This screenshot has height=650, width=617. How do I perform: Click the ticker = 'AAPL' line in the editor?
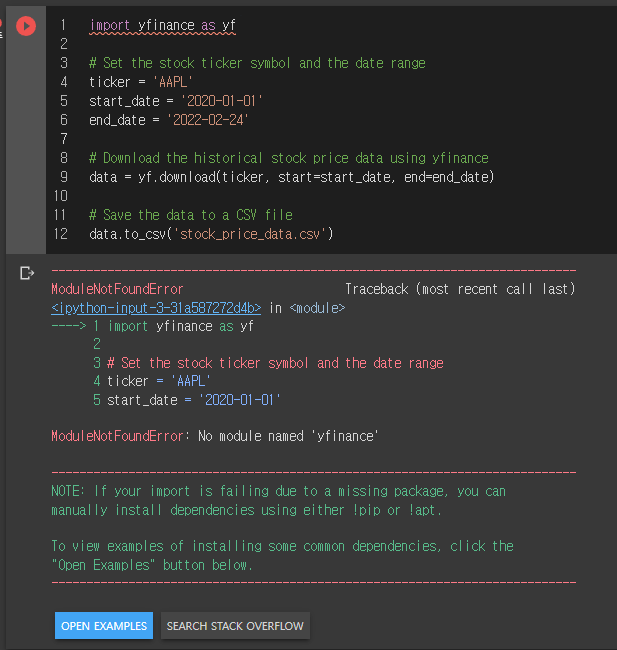(x=141, y=82)
